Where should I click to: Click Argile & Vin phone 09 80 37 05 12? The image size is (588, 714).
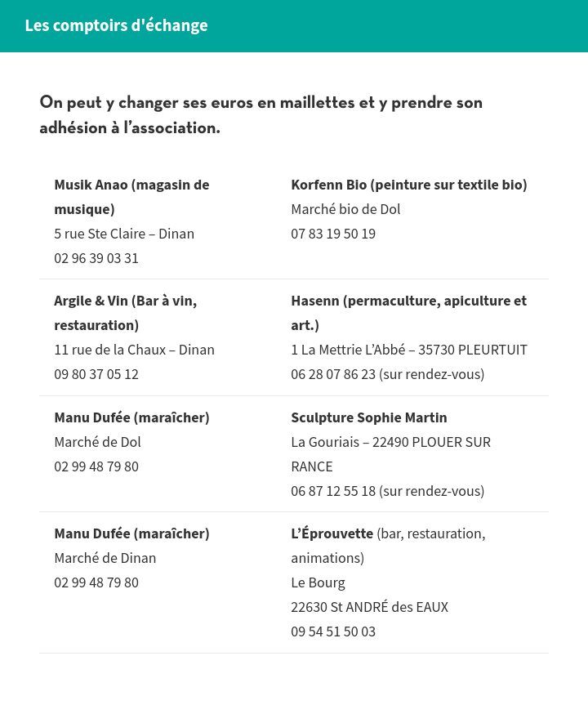pos(96,374)
